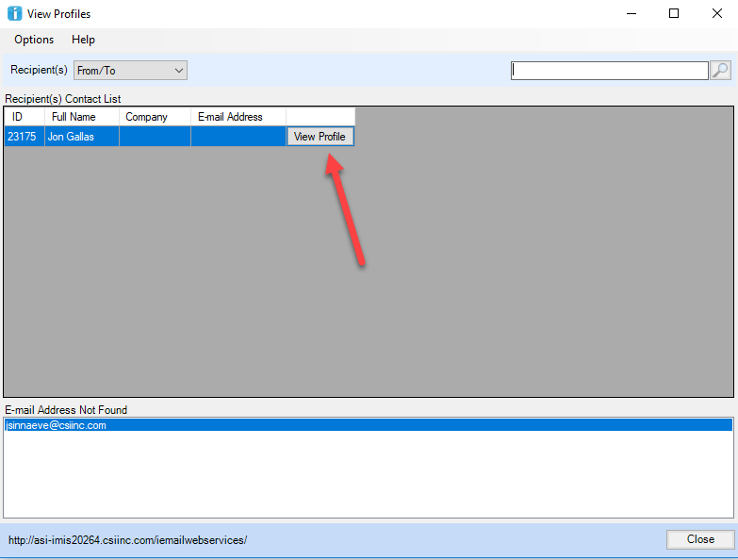738x560 pixels.
Task: Select jsinnaeve@csiinc.com in the not found list
Action: 57,425
